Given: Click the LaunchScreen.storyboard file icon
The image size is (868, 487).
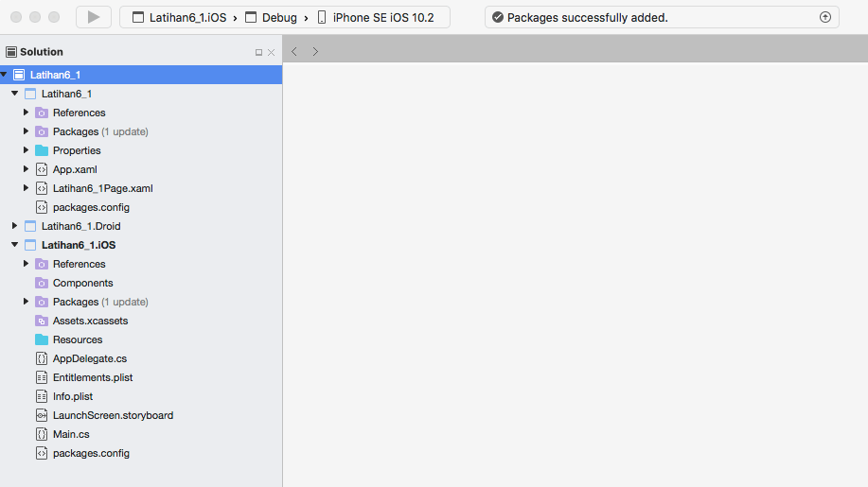Looking at the screenshot, I should coord(42,415).
